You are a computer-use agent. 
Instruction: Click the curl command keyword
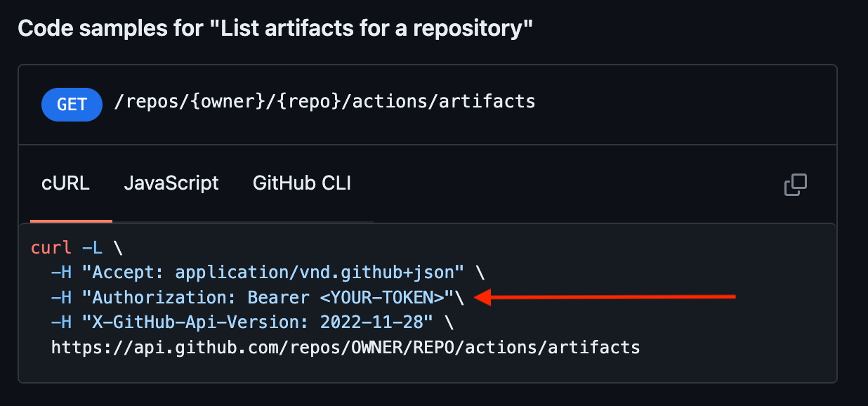pyautogui.click(x=51, y=247)
